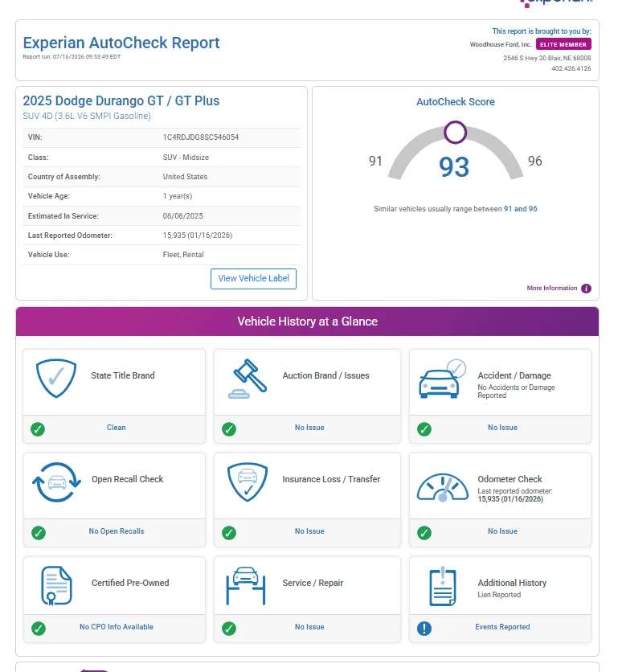Click the Certified Pre-Owned certificate icon
The image size is (618, 672).
pyautogui.click(x=56, y=585)
